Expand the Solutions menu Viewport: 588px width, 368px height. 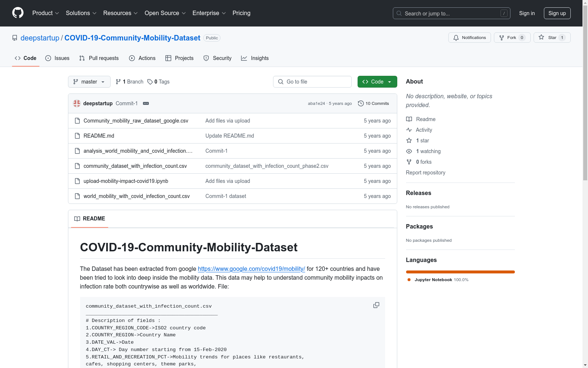(x=81, y=13)
